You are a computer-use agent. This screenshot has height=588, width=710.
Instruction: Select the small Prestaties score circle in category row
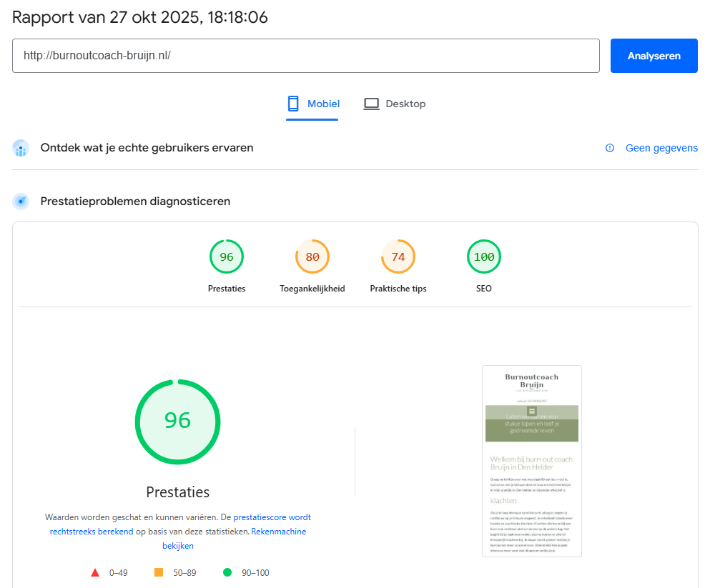[x=227, y=257]
